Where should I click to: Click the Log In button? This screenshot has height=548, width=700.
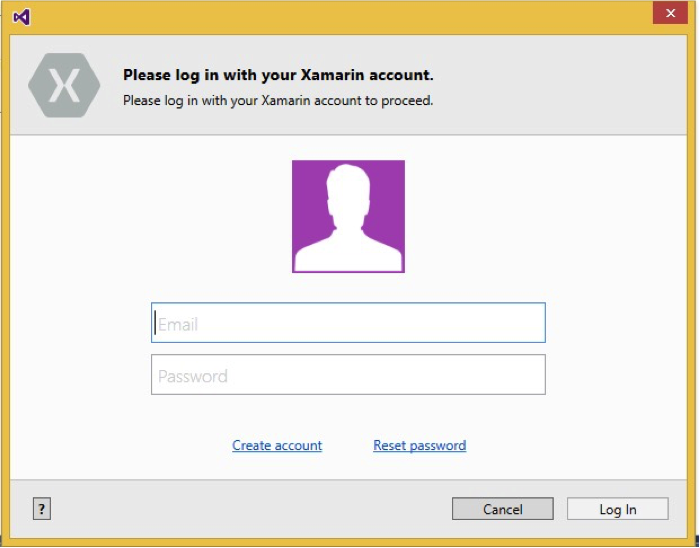tap(617, 509)
